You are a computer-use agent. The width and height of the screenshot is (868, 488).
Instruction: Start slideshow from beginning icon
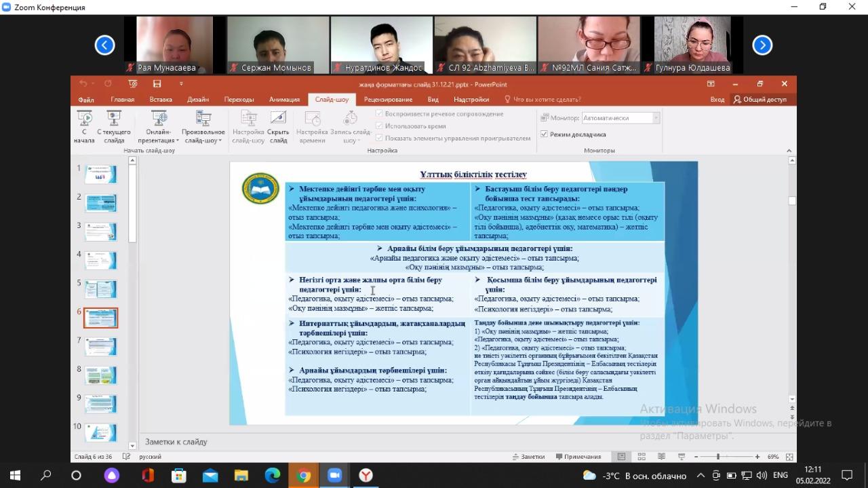(84, 119)
